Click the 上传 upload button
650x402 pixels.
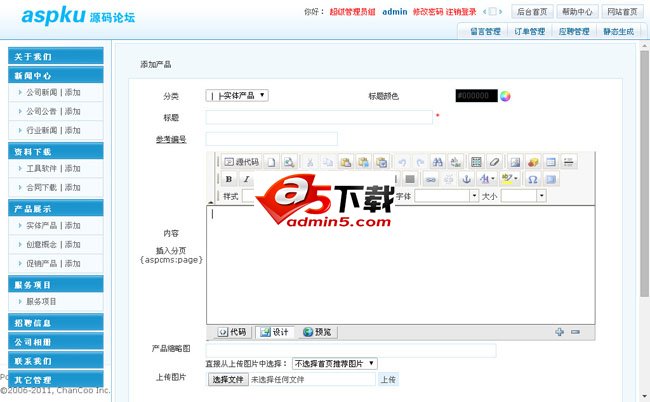click(x=388, y=379)
